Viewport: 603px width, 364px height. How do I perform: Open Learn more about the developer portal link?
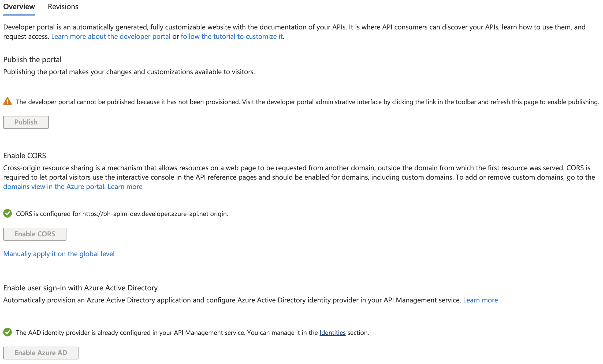111,36
